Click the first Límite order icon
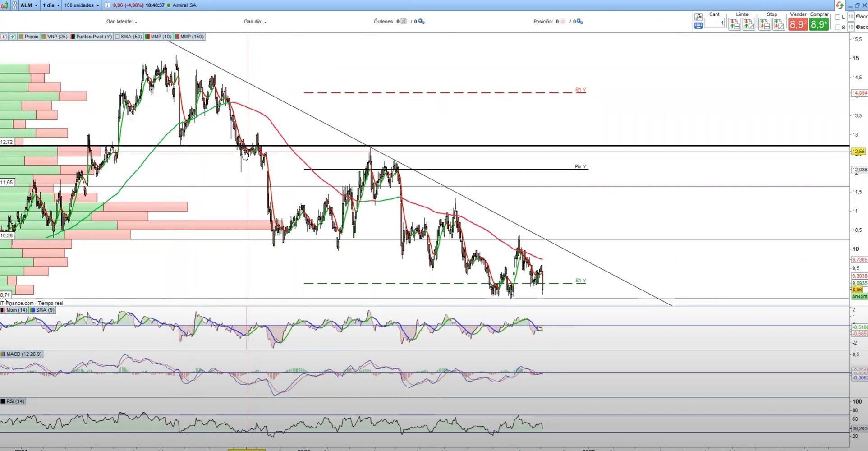The image size is (868, 451). click(735, 24)
